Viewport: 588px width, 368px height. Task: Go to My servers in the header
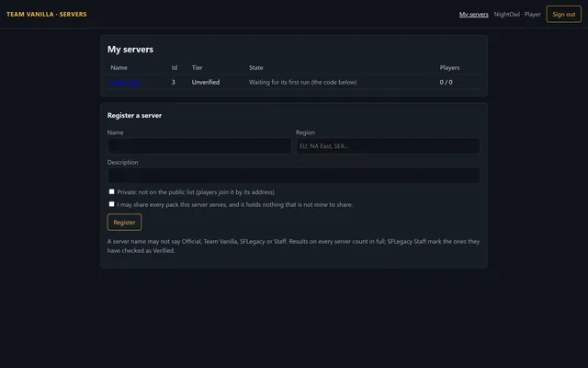[474, 15]
